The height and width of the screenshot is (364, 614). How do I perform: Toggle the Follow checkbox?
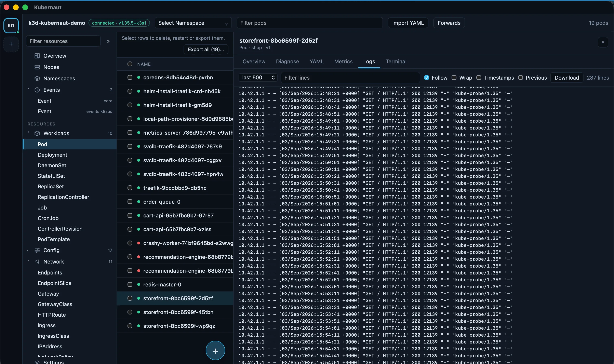coord(427,78)
